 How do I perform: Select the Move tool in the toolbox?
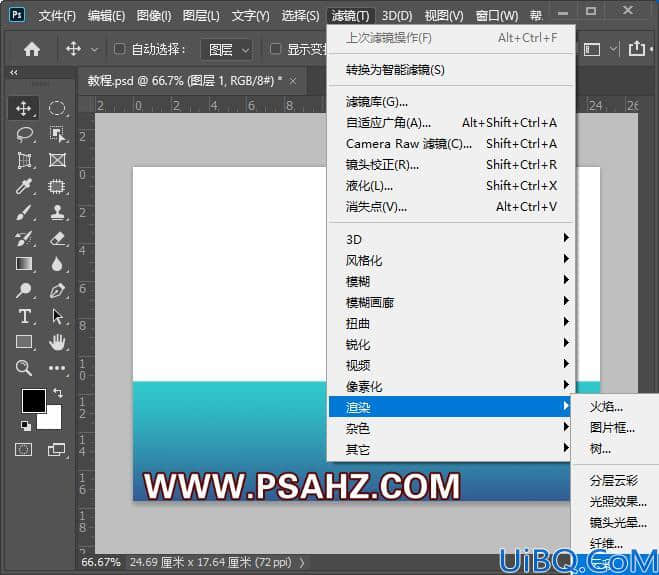point(23,108)
